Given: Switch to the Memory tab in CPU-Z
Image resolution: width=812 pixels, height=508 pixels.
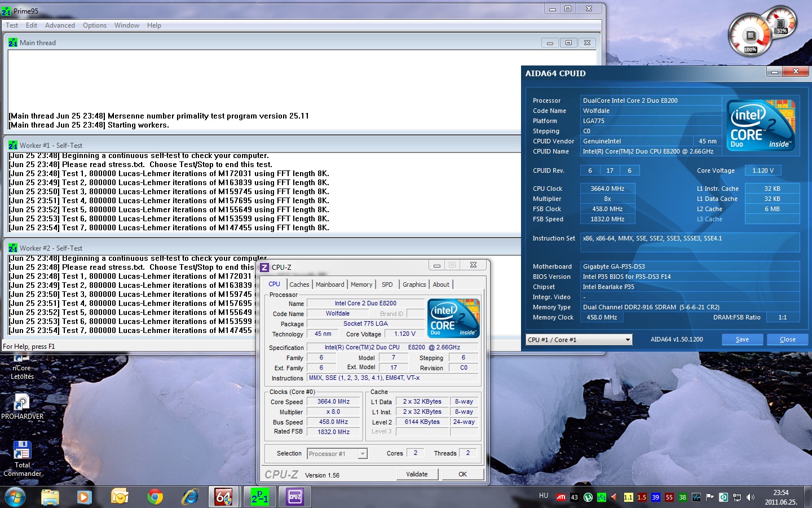Looking at the screenshot, I should point(361,284).
